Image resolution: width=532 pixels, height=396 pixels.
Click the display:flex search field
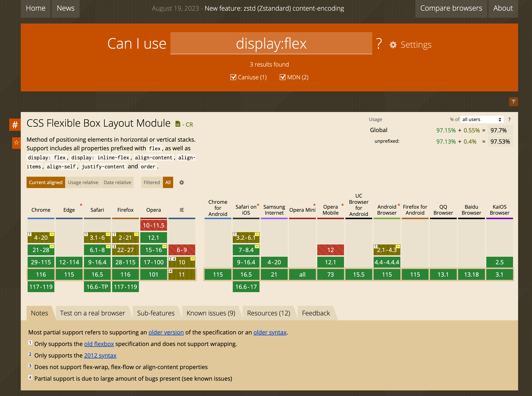(x=271, y=43)
